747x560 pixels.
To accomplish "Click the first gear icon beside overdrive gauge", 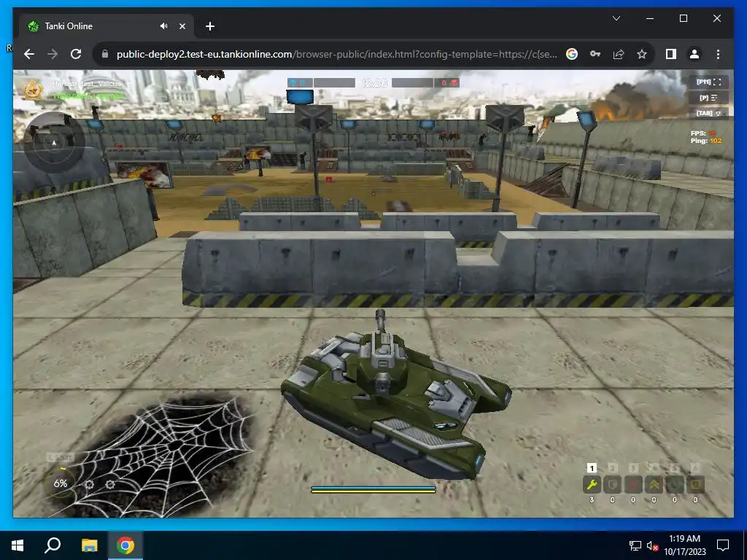I will (x=89, y=485).
